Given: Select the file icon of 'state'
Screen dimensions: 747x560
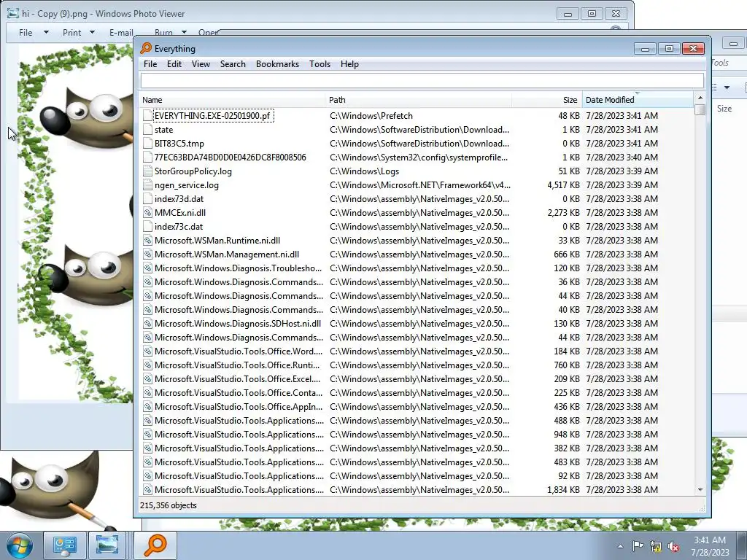Looking at the screenshot, I should [x=147, y=130].
